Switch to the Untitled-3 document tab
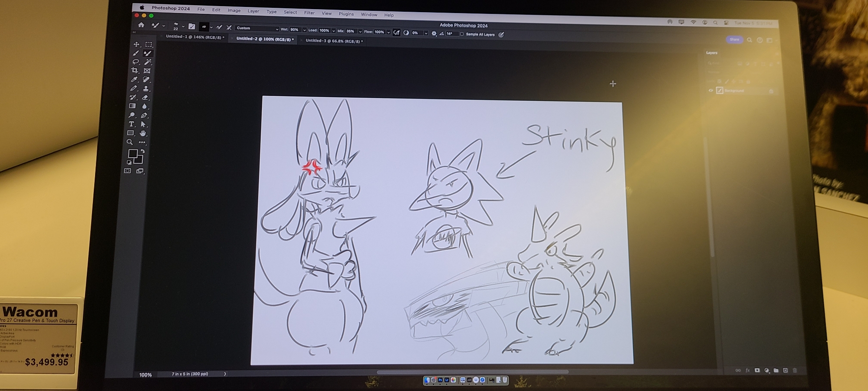The width and height of the screenshot is (868, 391). pyautogui.click(x=332, y=41)
